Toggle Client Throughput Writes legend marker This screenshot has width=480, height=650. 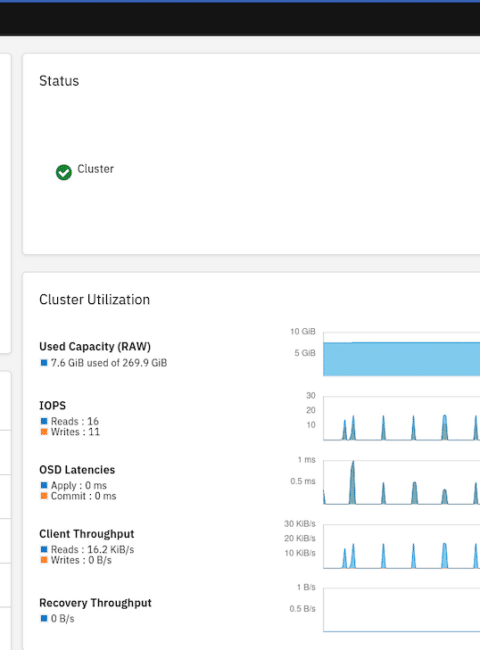coord(44,560)
